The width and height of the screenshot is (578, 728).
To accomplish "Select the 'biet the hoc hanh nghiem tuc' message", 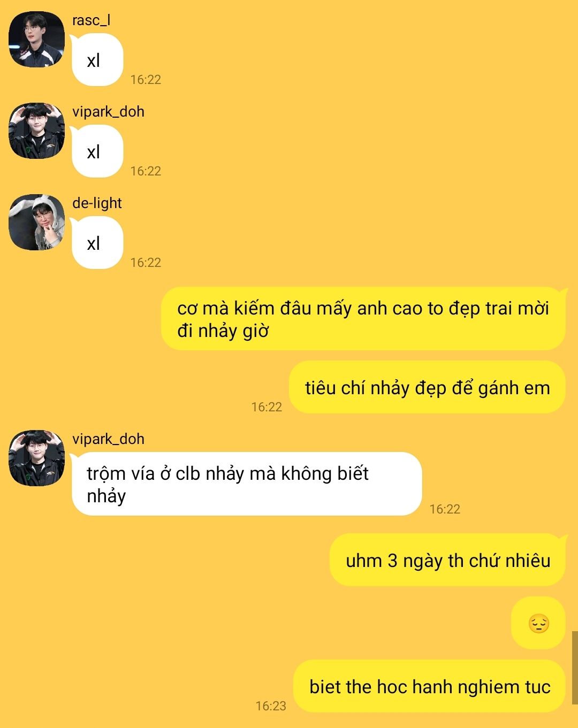I will (x=430, y=686).
